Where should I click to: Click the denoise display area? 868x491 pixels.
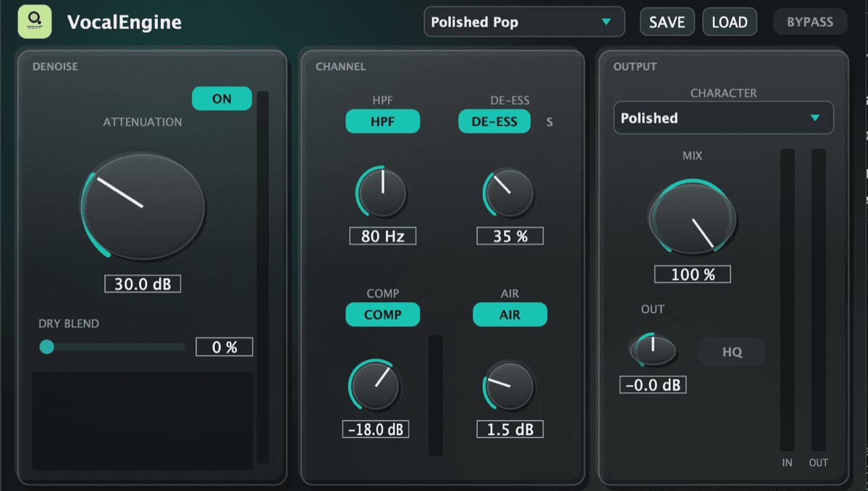coord(143,421)
